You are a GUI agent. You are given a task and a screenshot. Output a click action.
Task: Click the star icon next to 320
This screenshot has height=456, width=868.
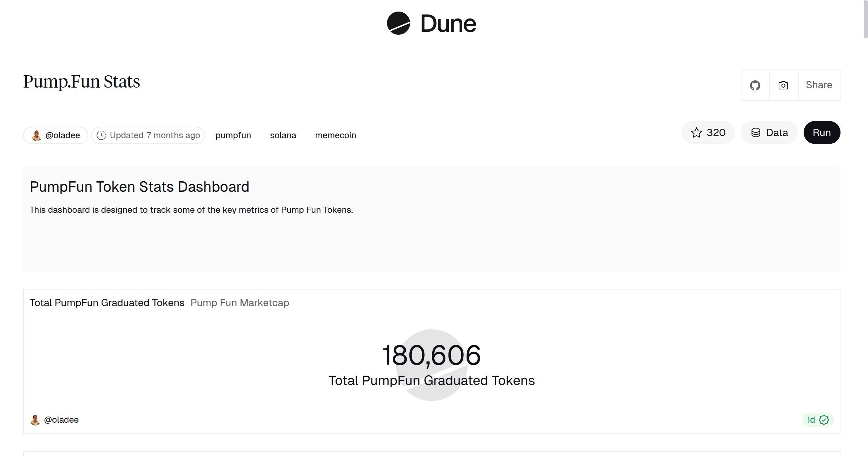(x=697, y=133)
